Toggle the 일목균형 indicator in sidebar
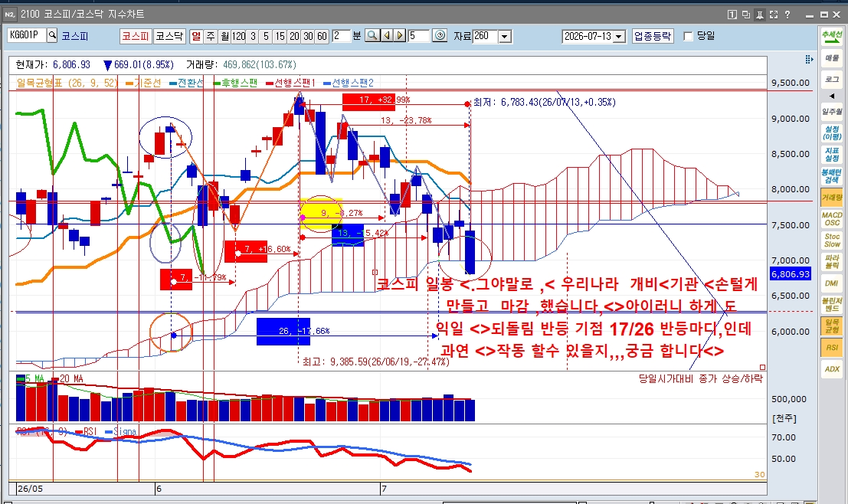 click(832, 326)
